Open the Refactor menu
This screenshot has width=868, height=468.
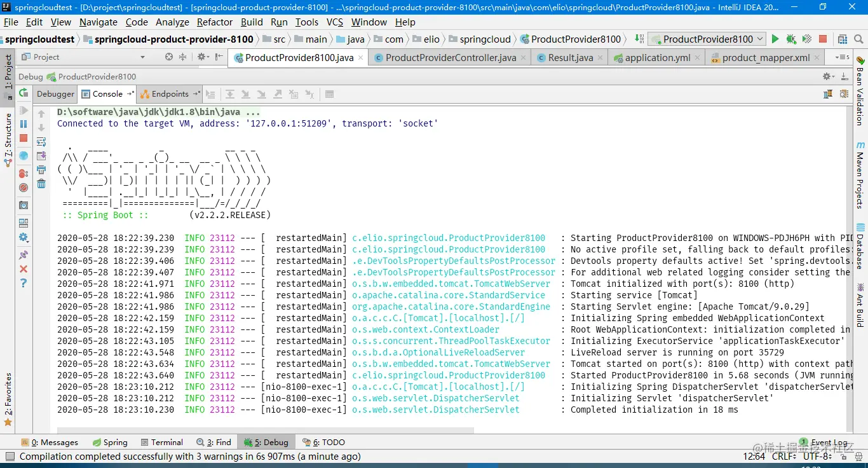[x=215, y=22]
